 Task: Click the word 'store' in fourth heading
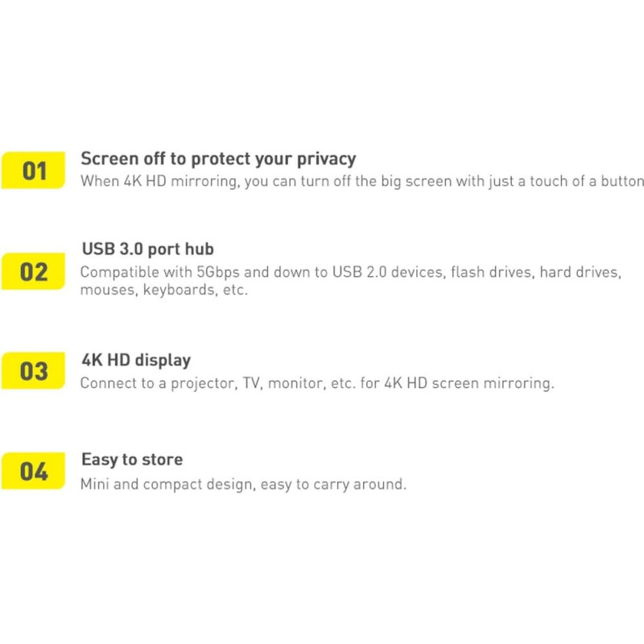coord(163,460)
